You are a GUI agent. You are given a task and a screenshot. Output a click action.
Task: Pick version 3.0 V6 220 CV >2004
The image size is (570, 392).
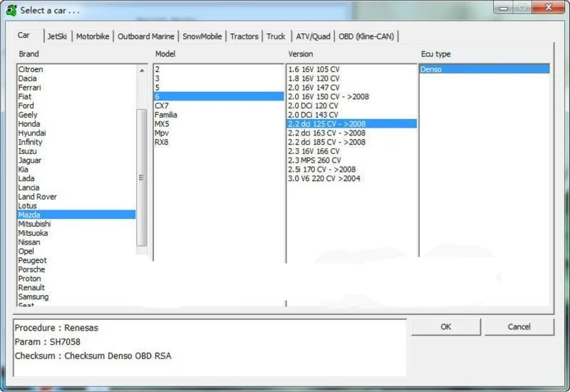tap(352, 178)
